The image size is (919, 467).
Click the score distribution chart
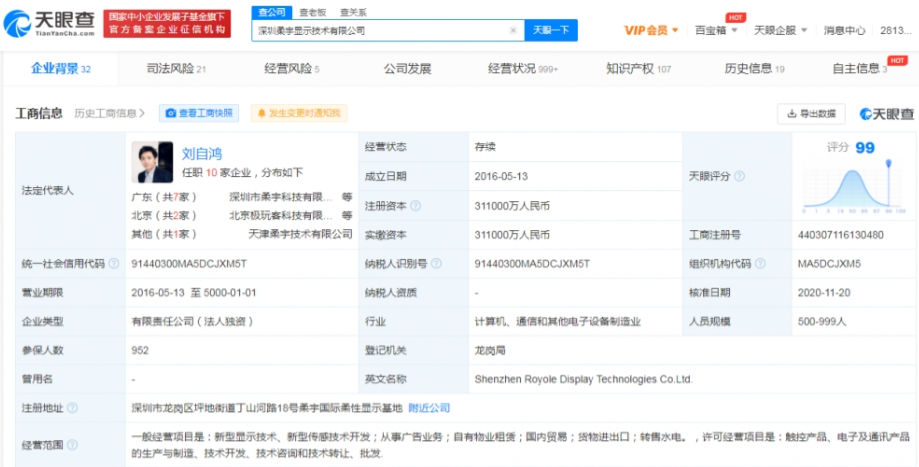pos(855,187)
